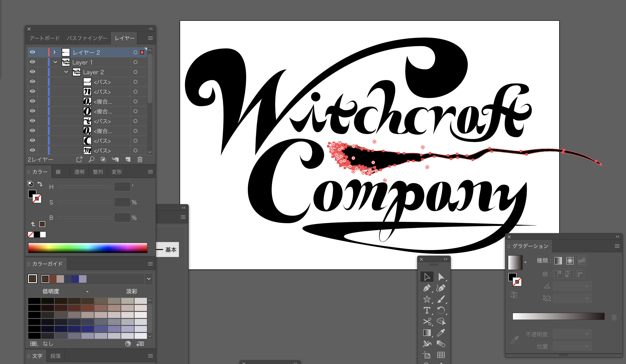The width and height of the screenshot is (626, 364).
Task: Pick the Eyedropper tool in toolbox
Action: pos(441,333)
